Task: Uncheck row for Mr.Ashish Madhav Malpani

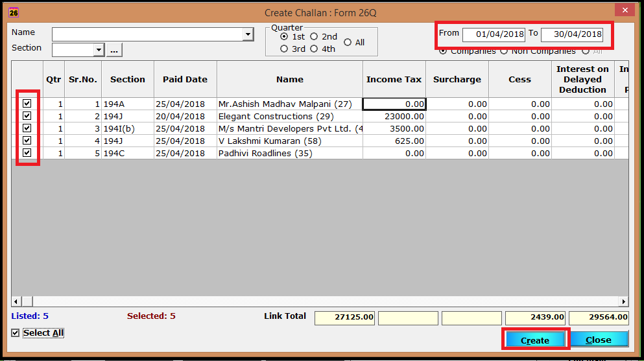Action: click(x=27, y=104)
